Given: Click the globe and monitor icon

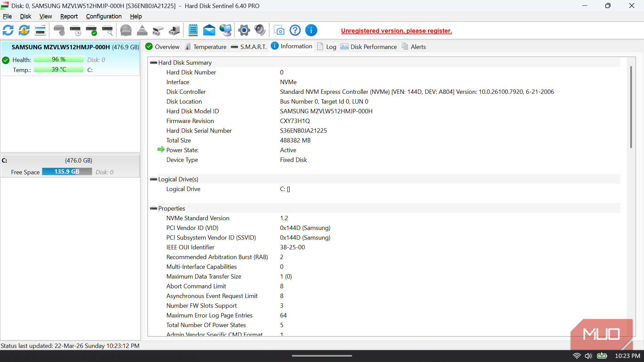Looking at the screenshot, I should (x=225, y=31).
